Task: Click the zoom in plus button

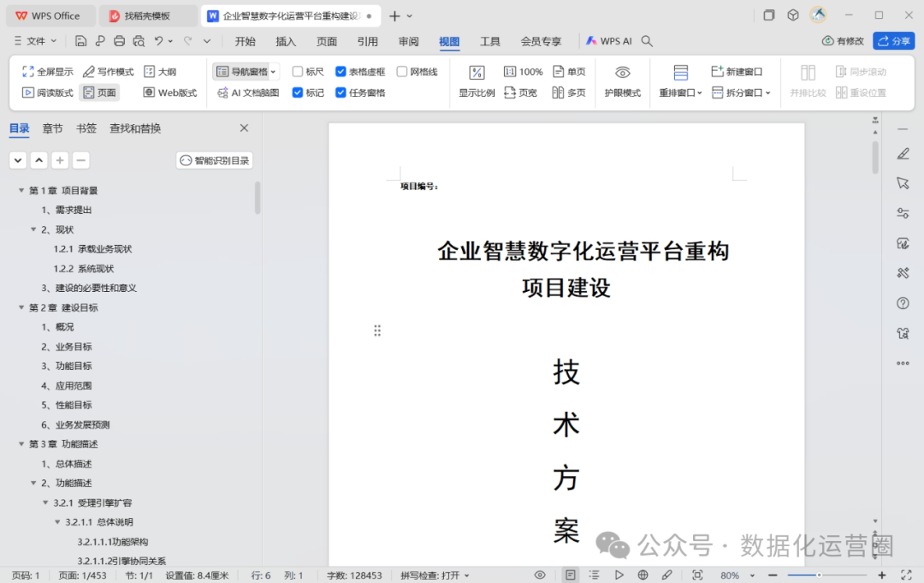Action: (x=881, y=574)
